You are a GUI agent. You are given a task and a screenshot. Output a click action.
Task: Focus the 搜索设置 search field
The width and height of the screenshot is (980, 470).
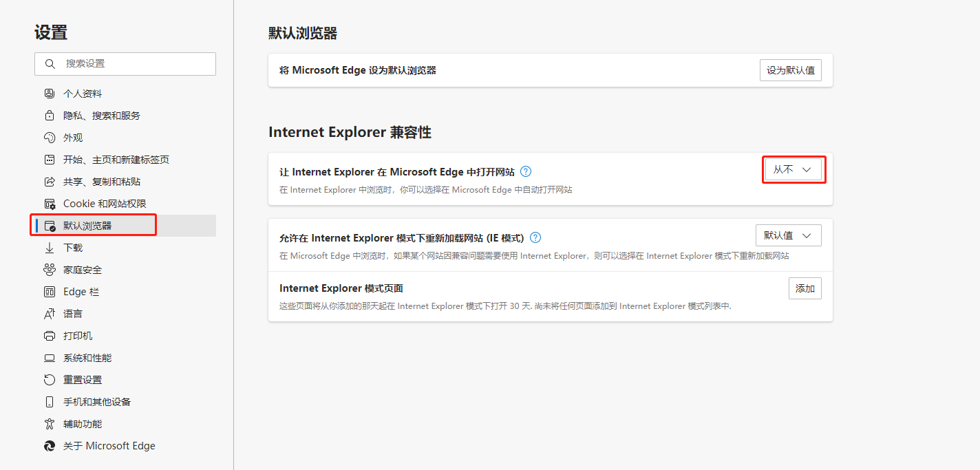[125, 64]
